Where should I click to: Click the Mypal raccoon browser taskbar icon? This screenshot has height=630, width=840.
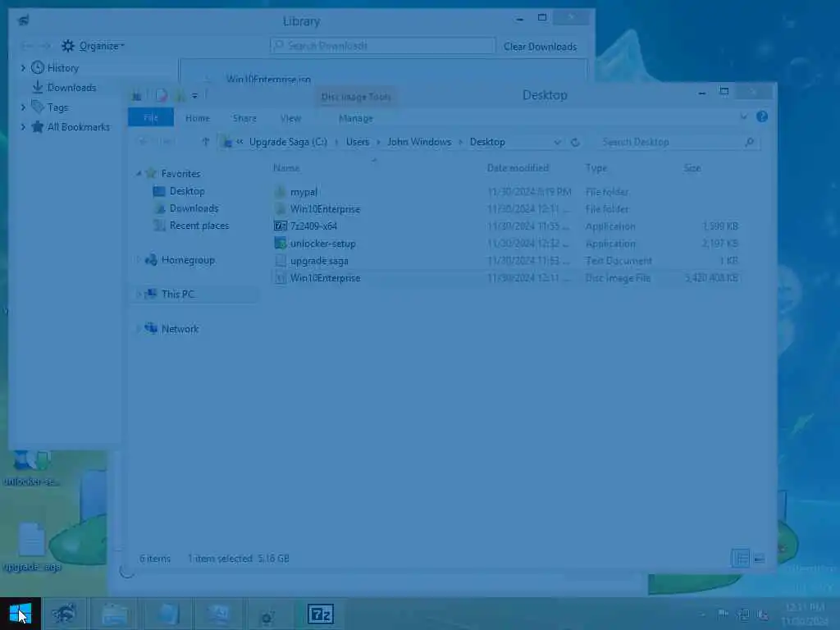pyautogui.click(x=64, y=614)
